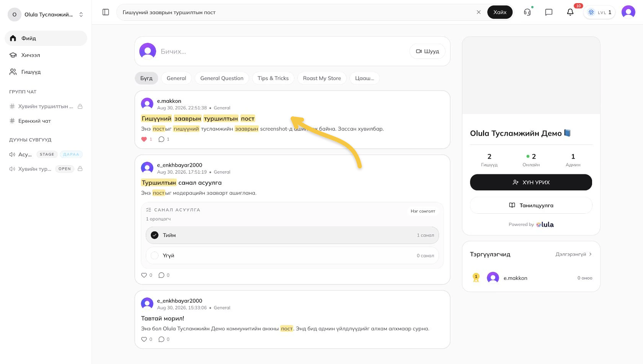The width and height of the screenshot is (643, 364).
Task: Select the Үгүй poll option
Action: 292,255
